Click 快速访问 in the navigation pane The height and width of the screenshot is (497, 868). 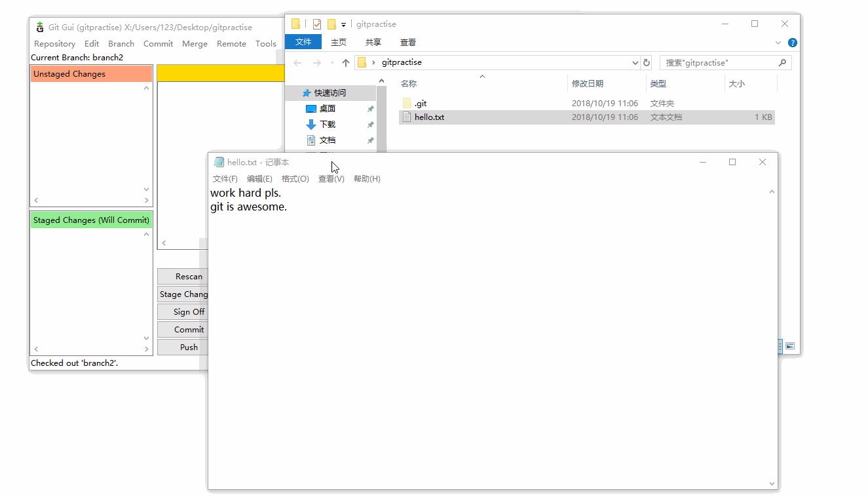[x=330, y=93]
